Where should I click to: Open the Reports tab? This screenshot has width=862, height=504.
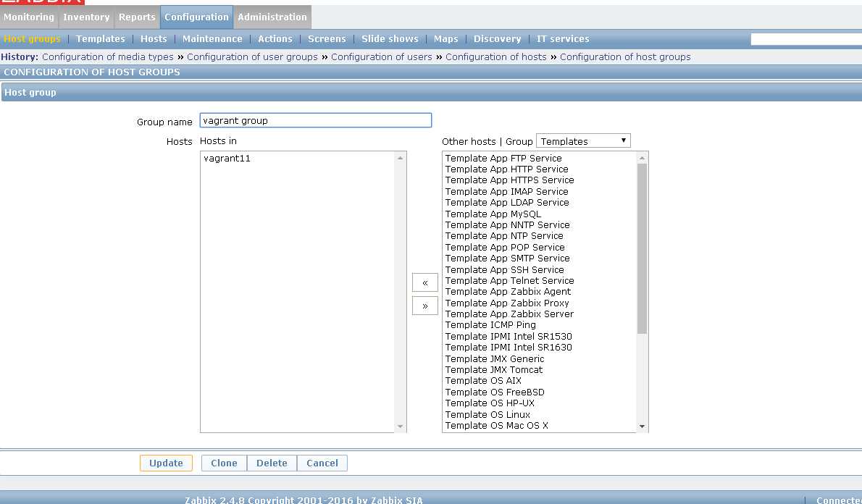[x=137, y=17]
